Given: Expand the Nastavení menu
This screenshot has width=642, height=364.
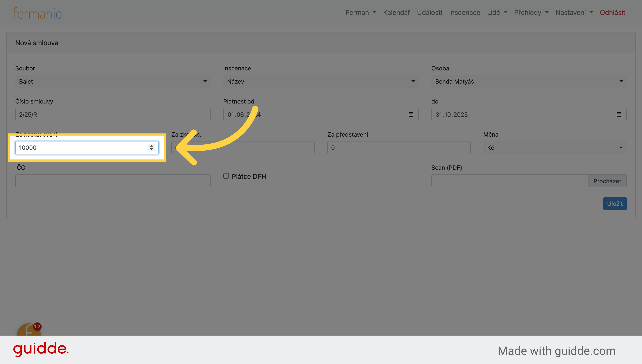Looking at the screenshot, I should [574, 13].
